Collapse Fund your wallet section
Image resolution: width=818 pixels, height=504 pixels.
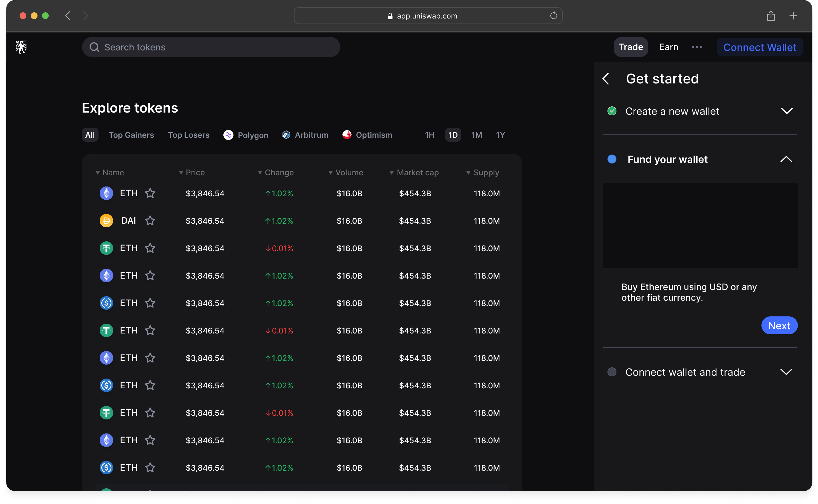(786, 159)
